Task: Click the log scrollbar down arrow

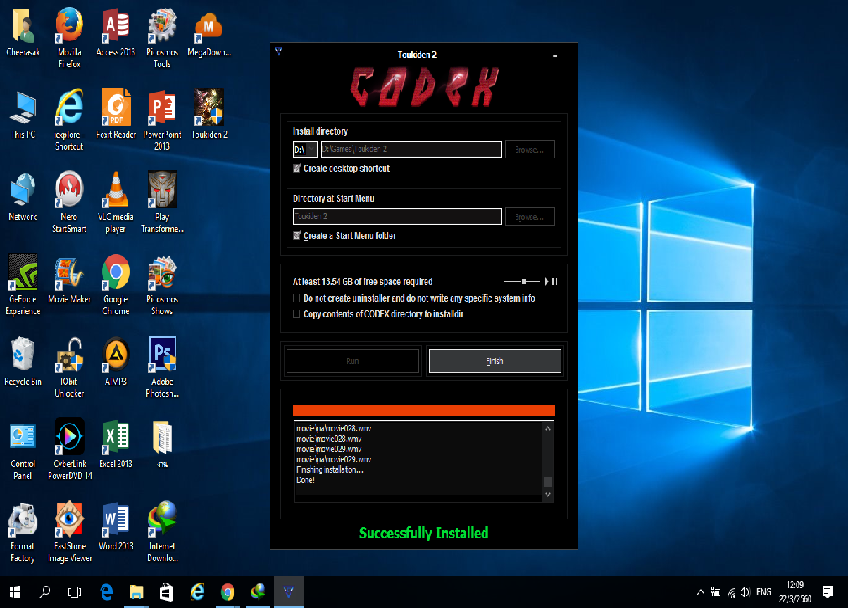Action: tap(548, 494)
